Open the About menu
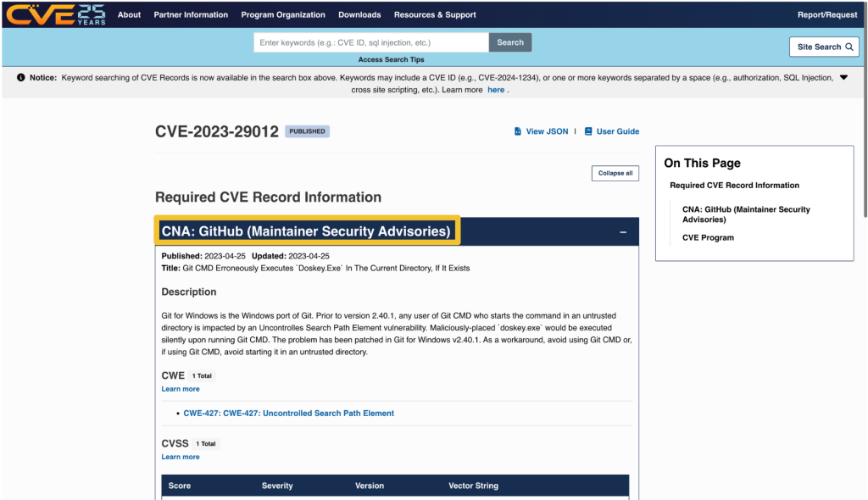Viewport: 868px width, 500px height. 129,14
